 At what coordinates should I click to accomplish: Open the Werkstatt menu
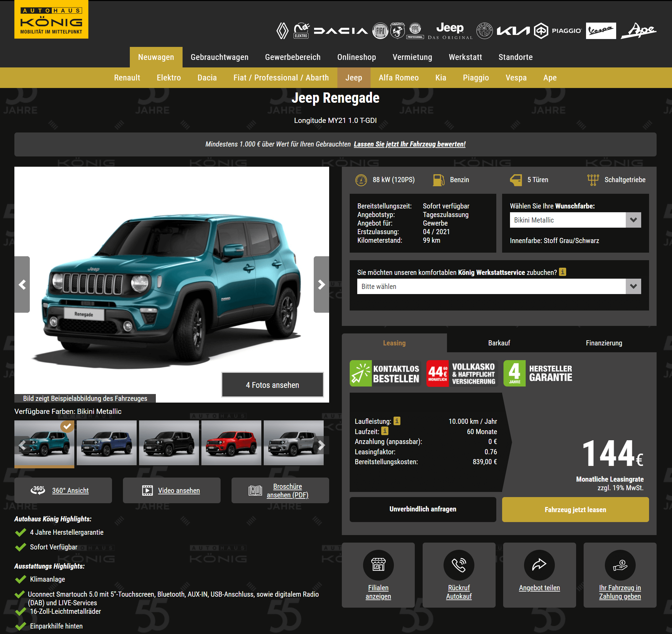(465, 57)
